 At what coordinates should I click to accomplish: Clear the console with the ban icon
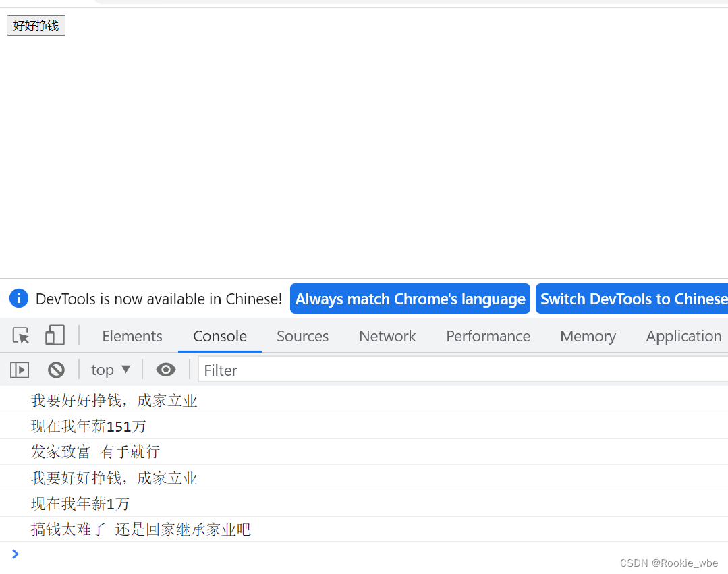56,370
